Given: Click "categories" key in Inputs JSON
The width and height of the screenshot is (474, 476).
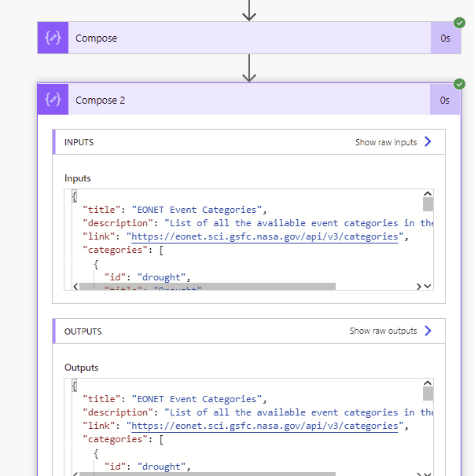Looking at the screenshot, I should point(115,250).
